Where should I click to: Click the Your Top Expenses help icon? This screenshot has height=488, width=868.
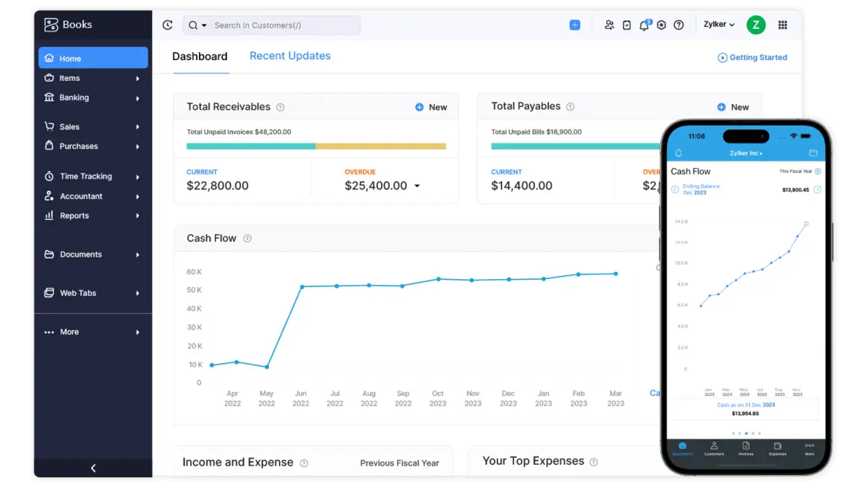point(594,462)
